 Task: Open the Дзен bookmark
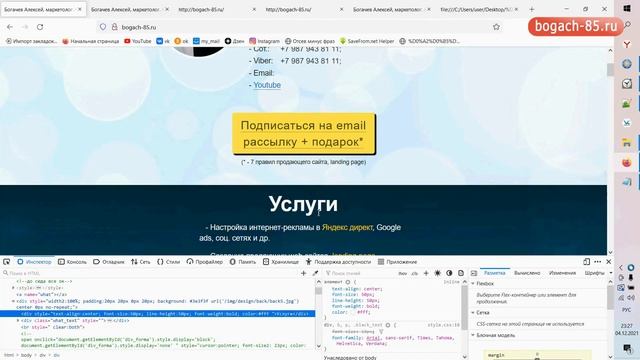coord(234,41)
